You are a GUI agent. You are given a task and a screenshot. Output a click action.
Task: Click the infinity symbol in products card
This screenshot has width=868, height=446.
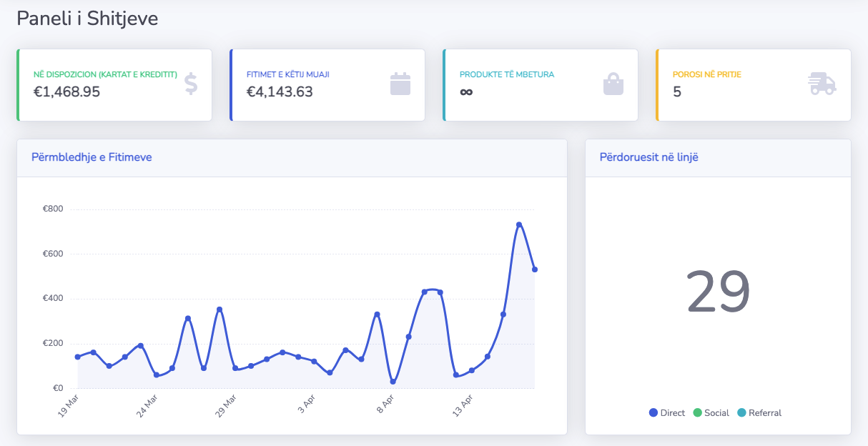[466, 92]
